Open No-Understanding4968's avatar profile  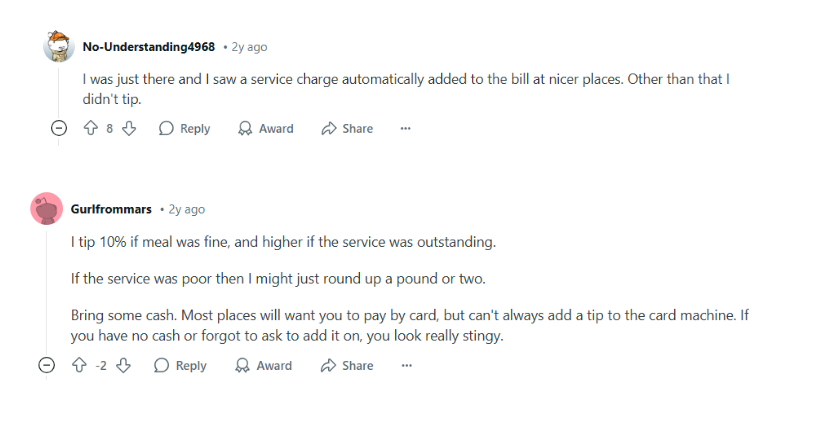click(x=59, y=46)
